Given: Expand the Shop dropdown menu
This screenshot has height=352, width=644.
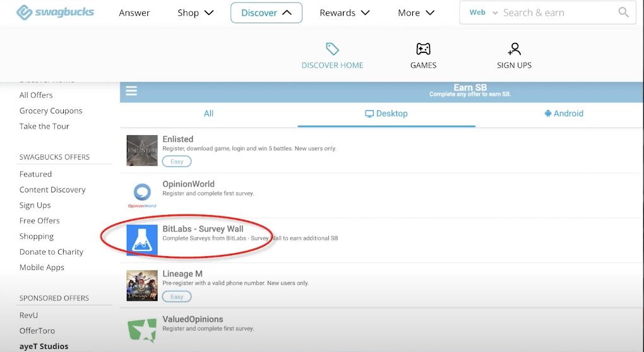Looking at the screenshot, I should [196, 13].
